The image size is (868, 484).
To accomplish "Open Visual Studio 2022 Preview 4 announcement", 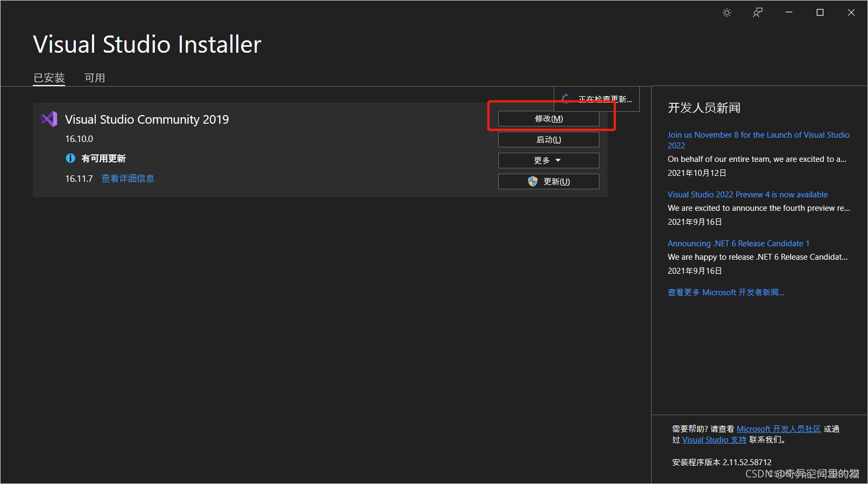I will (747, 194).
